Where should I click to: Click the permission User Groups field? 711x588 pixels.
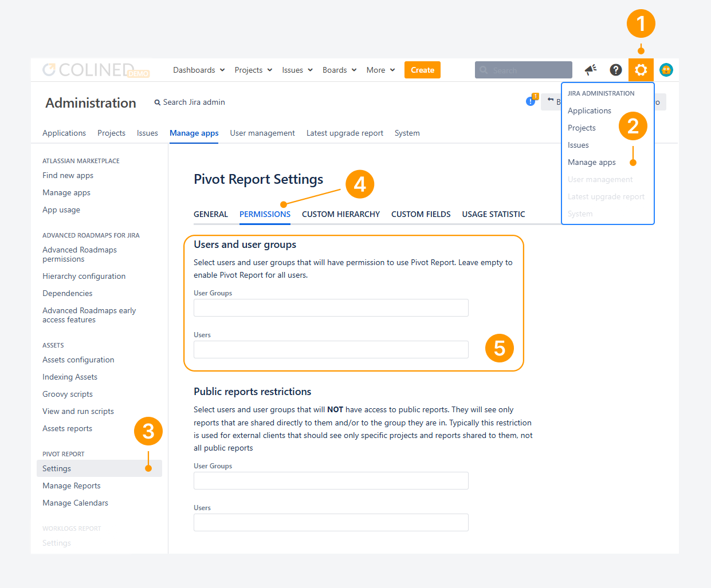point(331,307)
